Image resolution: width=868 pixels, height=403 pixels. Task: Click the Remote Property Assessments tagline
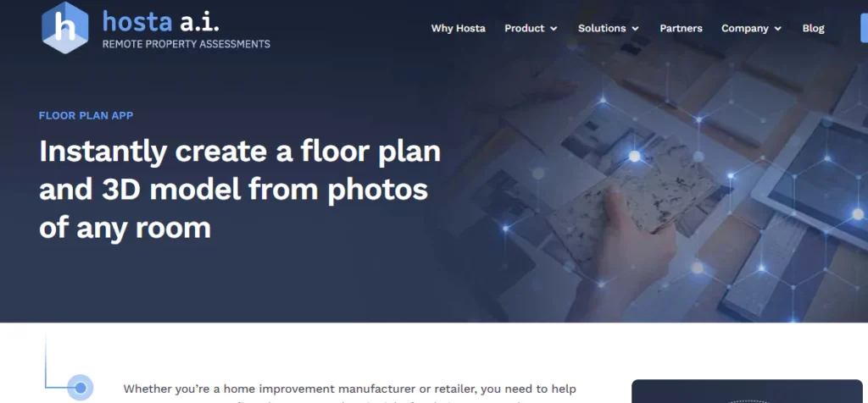(186, 44)
